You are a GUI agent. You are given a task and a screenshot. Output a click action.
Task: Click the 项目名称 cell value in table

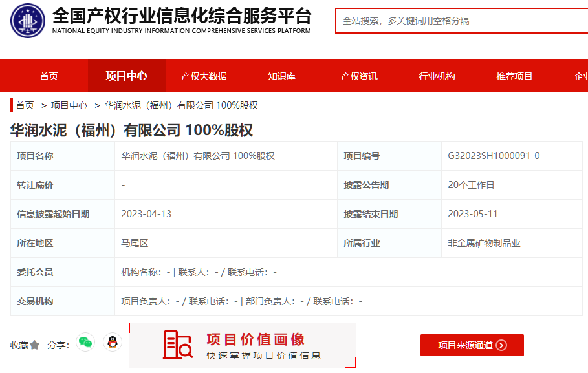click(x=198, y=156)
